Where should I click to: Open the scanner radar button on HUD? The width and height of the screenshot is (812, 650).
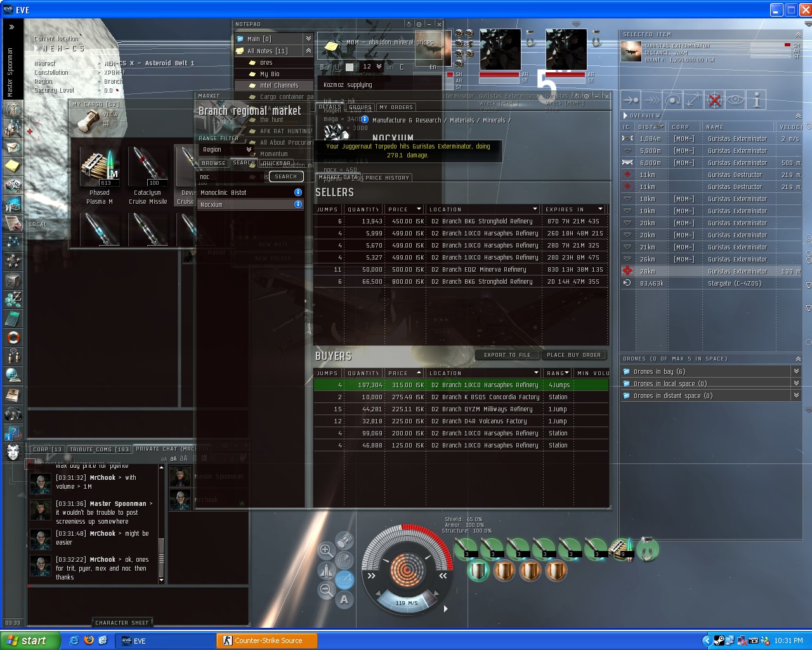(344, 560)
